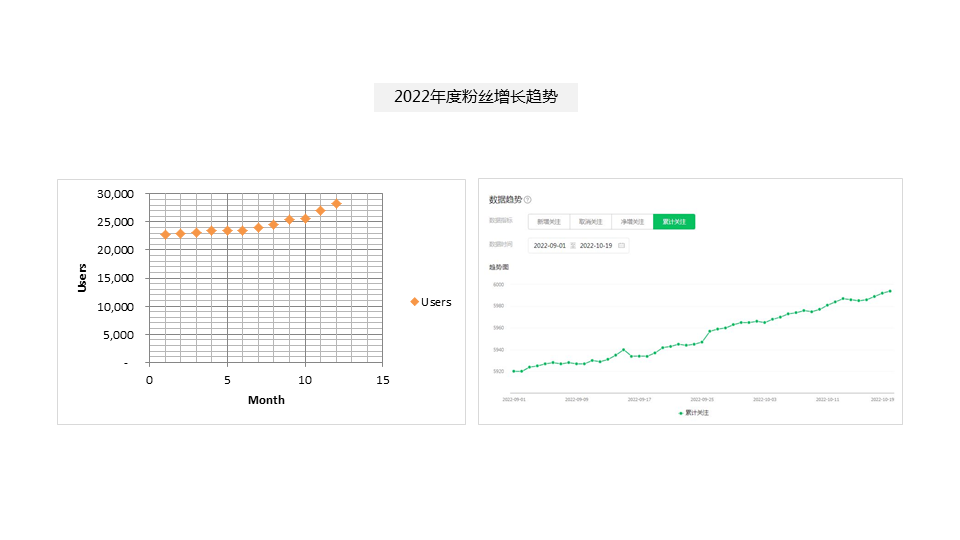Click the green 累计关注 legend dot
The image size is (960, 540).
[681, 412]
